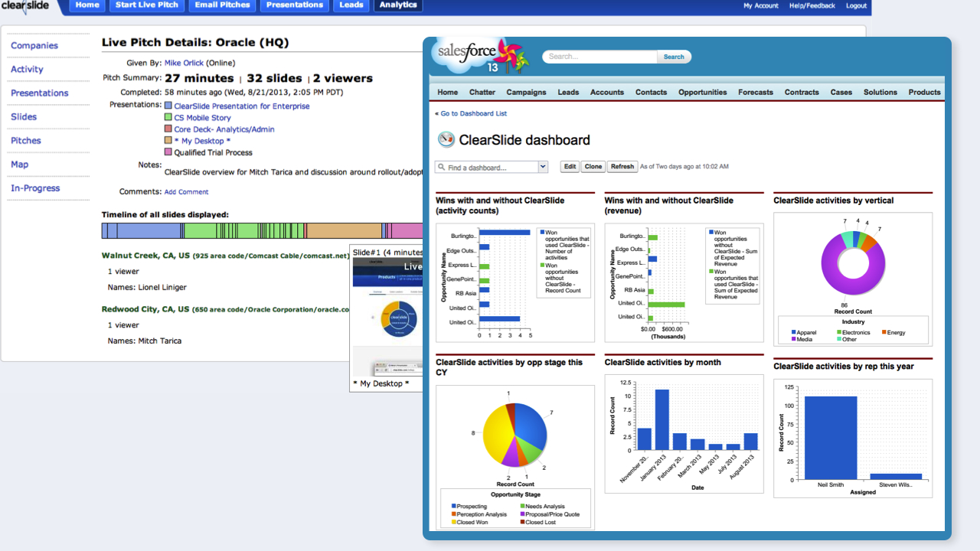Open the * My Desktop * presentation link
The width and height of the screenshot is (980, 551).
(202, 141)
